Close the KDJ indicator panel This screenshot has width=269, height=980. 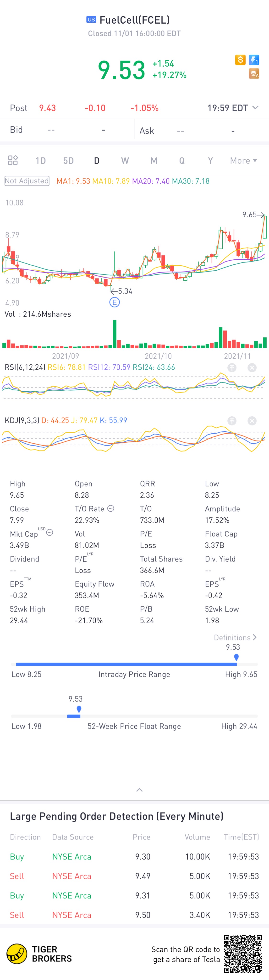252,420
